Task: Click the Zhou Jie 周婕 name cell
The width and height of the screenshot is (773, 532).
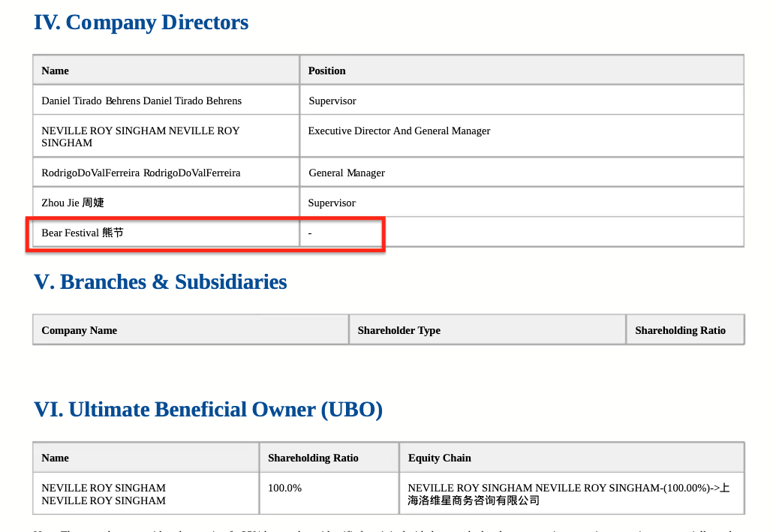Action: coord(73,203)
